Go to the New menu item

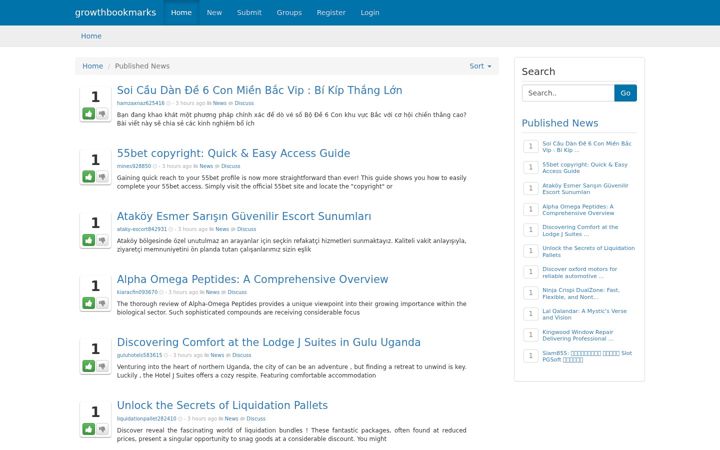click(x=214, y=12)
